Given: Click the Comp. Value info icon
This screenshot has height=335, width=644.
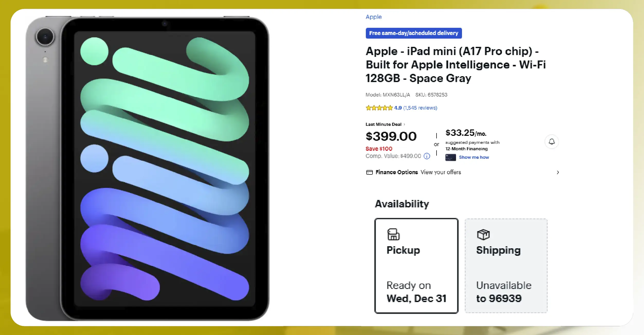Looking at the screenshot, I should [427, 156].
